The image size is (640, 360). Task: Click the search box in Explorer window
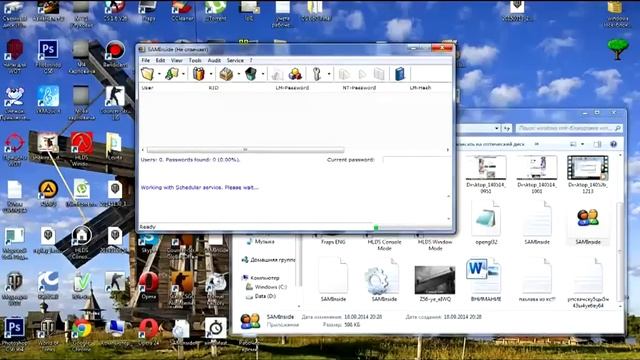pos(569,128)
